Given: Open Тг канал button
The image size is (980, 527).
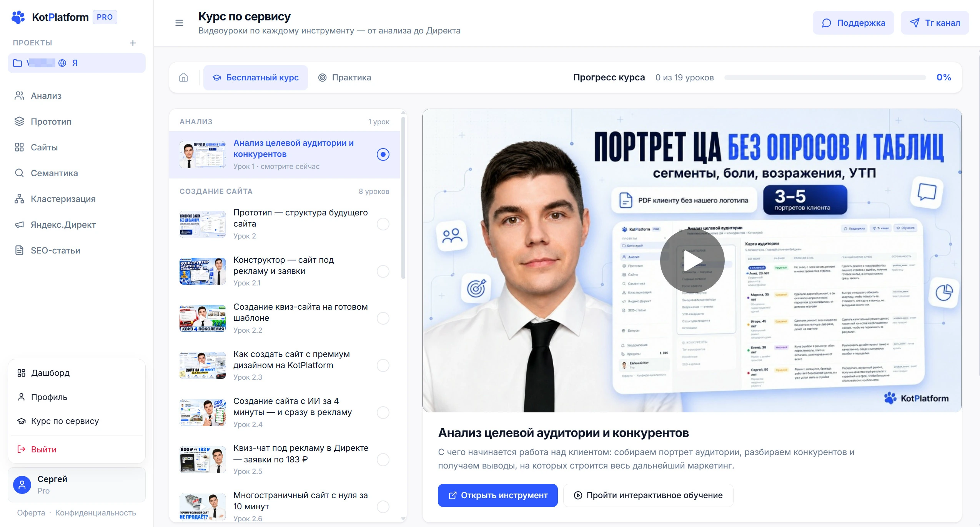Looking at the screenshot, I should (935, 23).
